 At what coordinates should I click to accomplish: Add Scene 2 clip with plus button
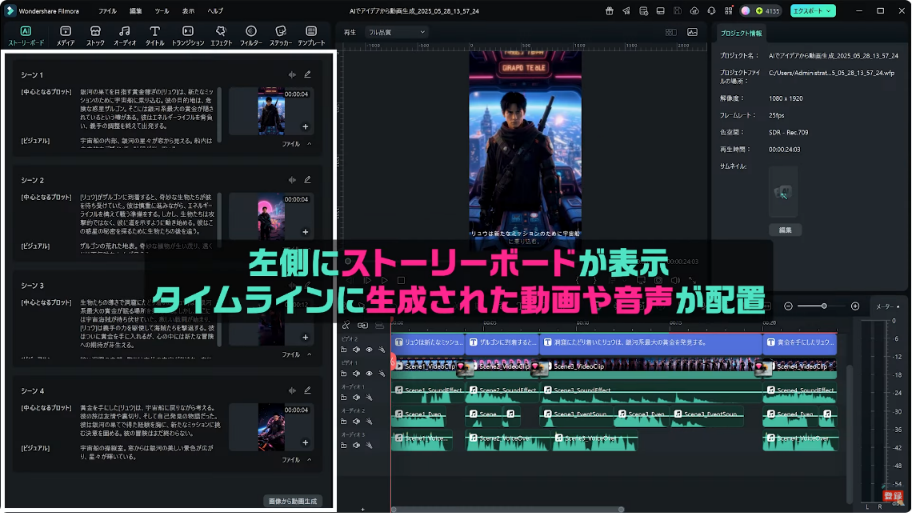(x=305, y=231)
